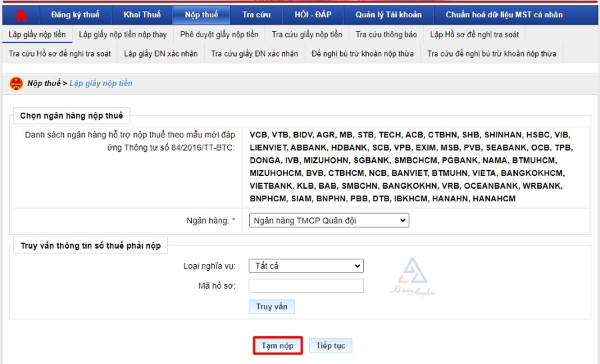Open the HỎI - ĐÁP menu

point(313,15)
